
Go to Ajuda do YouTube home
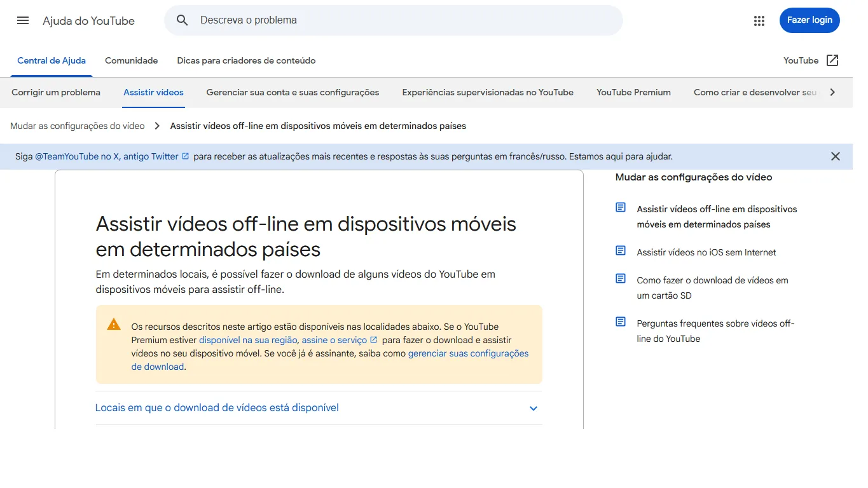coord(88,21)
